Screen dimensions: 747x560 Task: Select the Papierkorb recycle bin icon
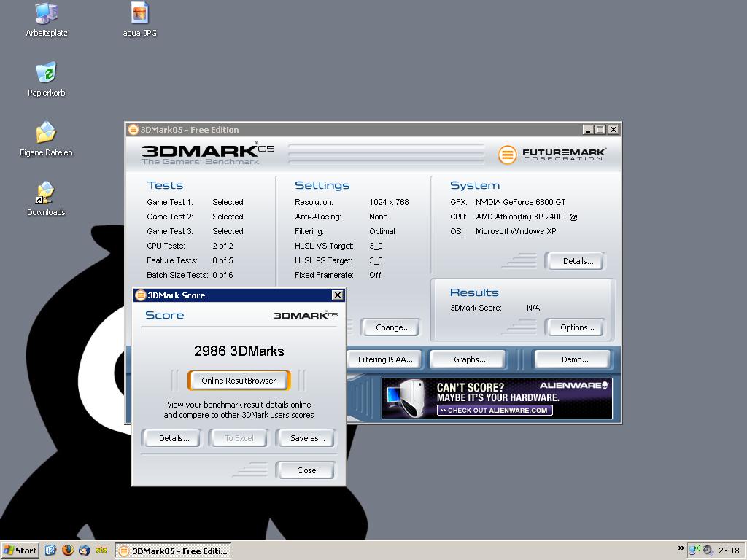pos(46,79)
